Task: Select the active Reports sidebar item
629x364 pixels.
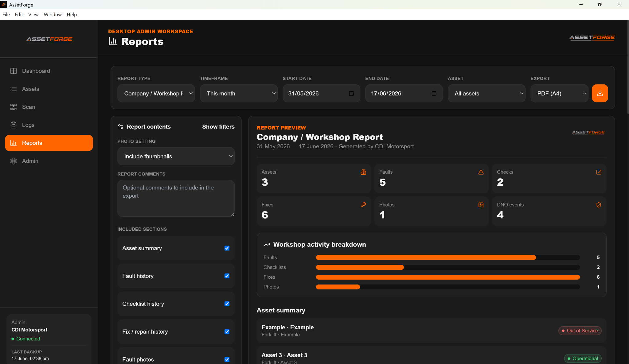Action: (49, 143)
